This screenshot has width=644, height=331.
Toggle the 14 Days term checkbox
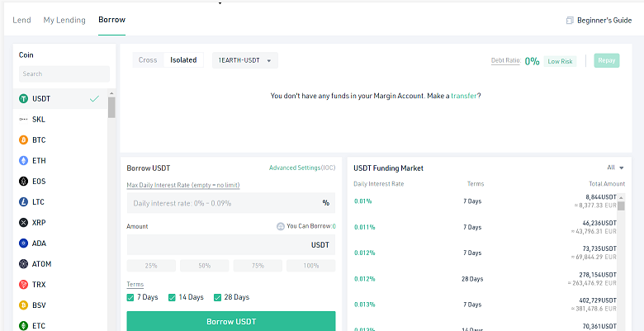pyautogui.click(x=172, y=297)
